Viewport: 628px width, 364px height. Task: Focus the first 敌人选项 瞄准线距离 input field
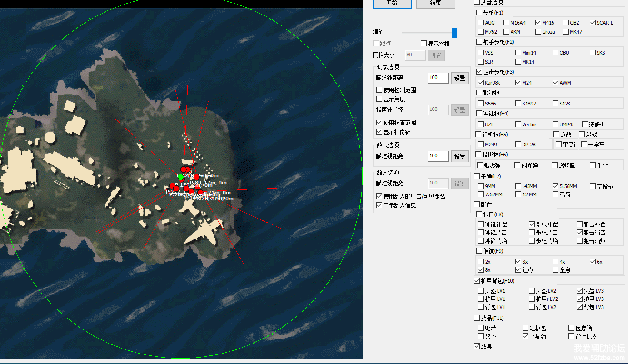coord(438,156)
